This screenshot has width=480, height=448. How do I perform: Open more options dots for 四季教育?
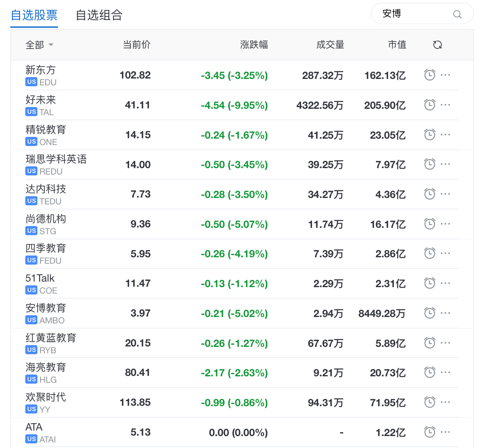(445, 253)
